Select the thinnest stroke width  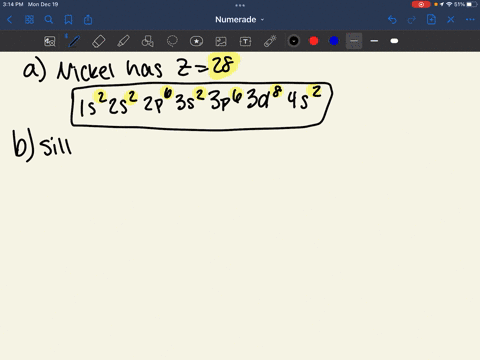[354, 41]
